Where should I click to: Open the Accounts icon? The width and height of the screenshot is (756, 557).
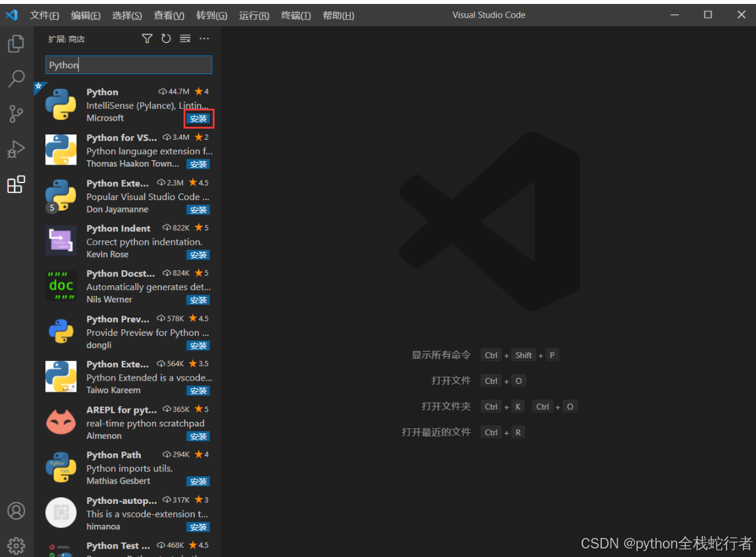tap(16, 510)
